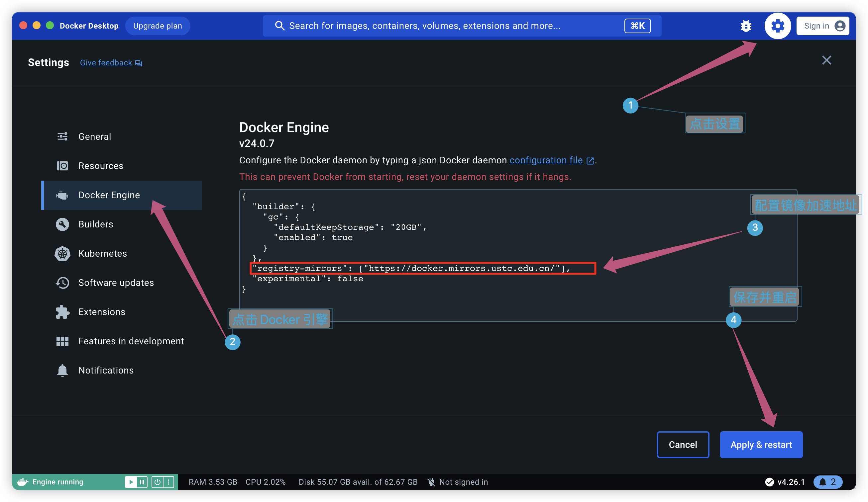The height and width of the screenshot is (502, 868).
Task: Start the engine with the play button
Action: [131, 482]
